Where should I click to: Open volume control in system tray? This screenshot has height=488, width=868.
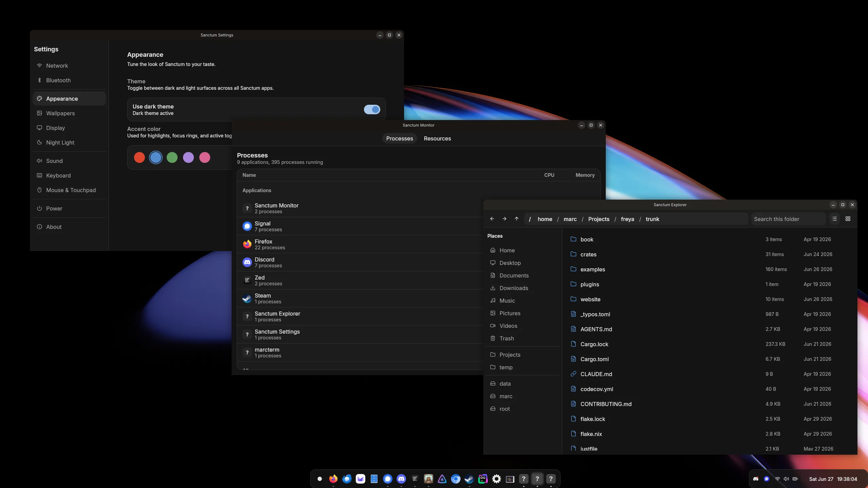pyautogui.click(x=786, y=479)
